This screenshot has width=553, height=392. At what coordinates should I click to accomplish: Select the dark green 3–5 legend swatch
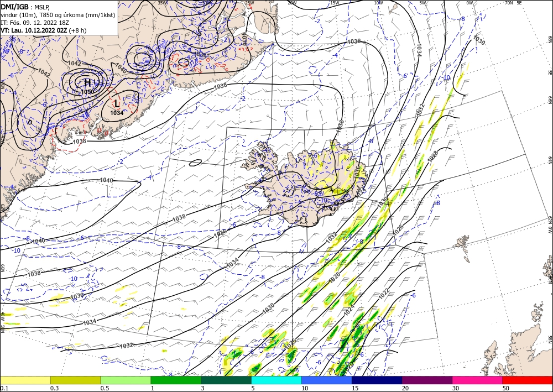point(226,380)
